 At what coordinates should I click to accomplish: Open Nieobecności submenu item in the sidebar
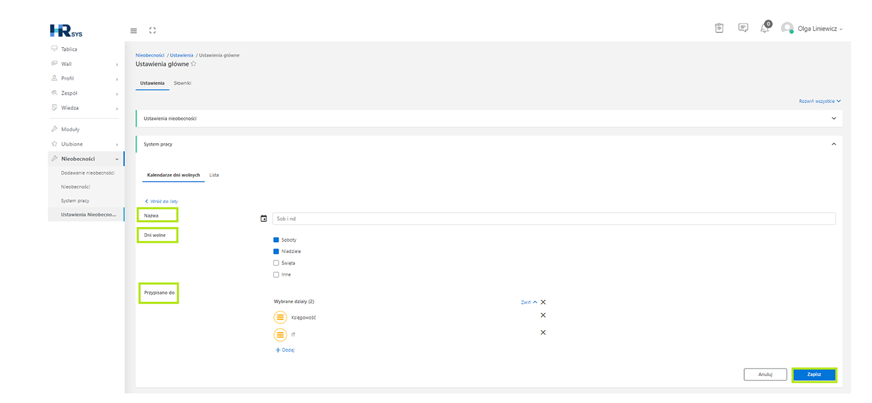coord(75,187)
